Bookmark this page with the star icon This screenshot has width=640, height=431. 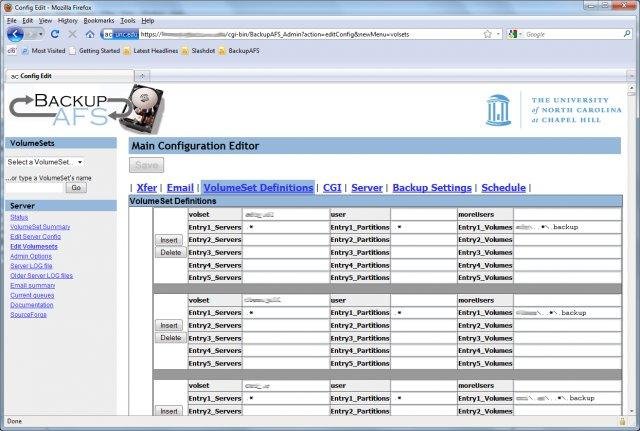pos(487,34)
